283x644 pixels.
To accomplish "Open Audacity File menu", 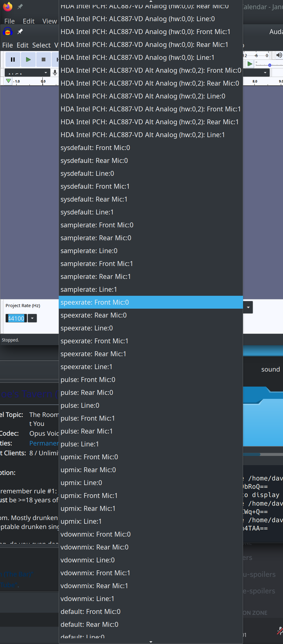I will [x=8, y=45].
